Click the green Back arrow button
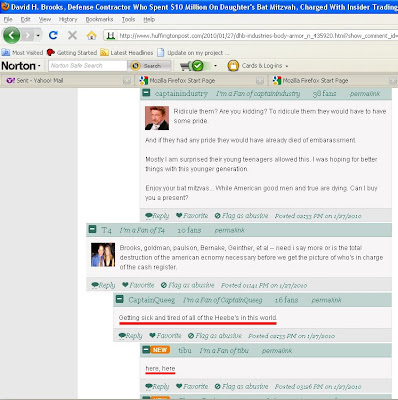This screenshot has width=398, height=400. click(x=12, y=35)
